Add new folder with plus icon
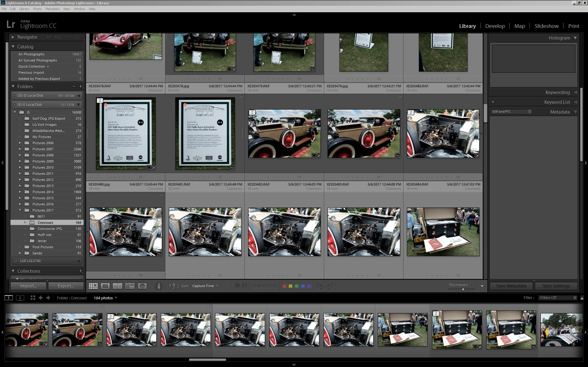Image resolution: width=588 pixels, height=367 pixels. tap(81, 87)
